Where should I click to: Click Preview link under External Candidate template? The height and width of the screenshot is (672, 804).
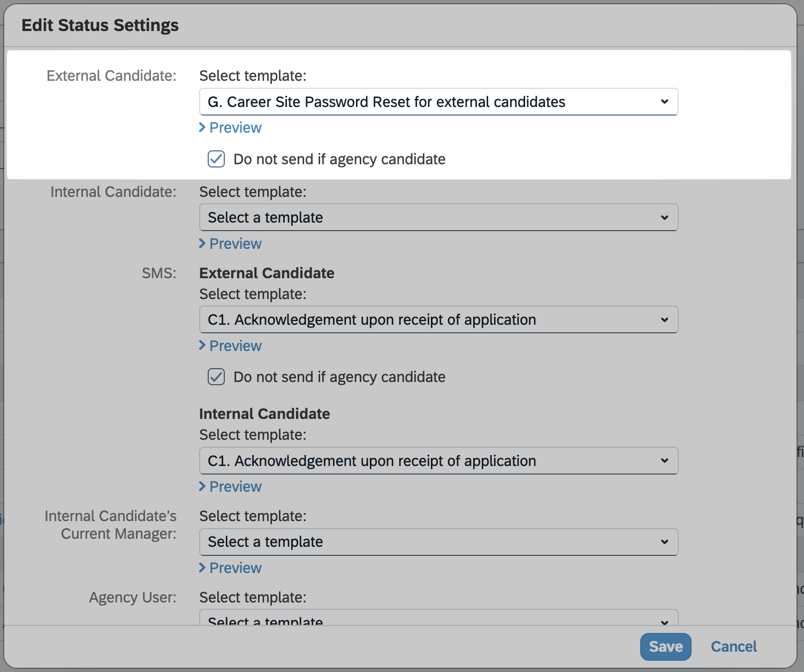(x=236, y=128)
